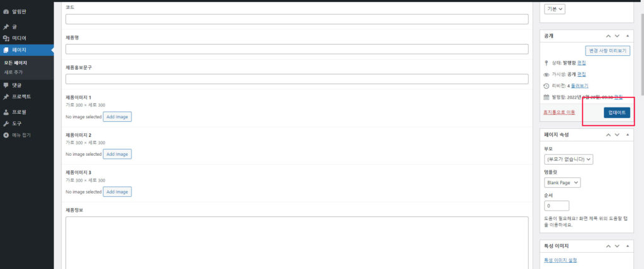Screen dimensions: 644x269
Task: Click Add Image for 제품이미지 1
Action: tap(117, 117)
